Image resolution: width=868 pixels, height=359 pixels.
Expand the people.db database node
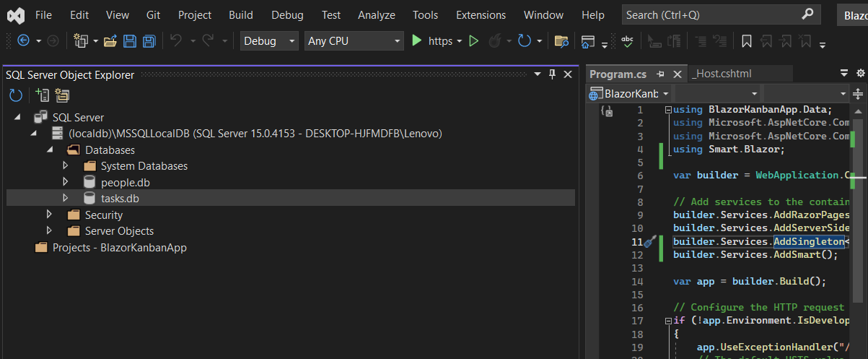tap(66, 182)
